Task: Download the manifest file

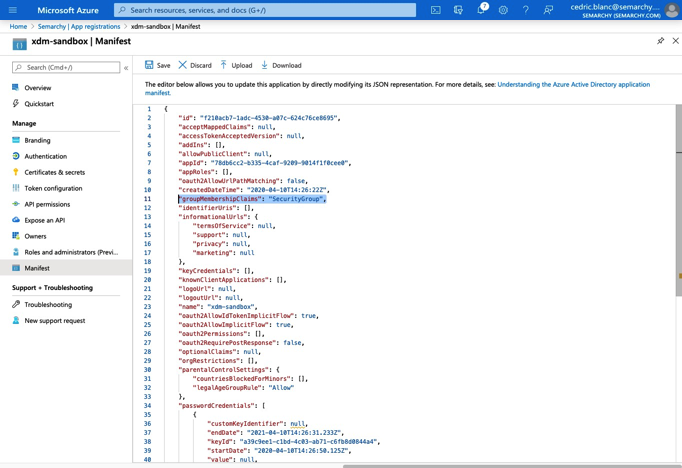Action: click(281, 65)
